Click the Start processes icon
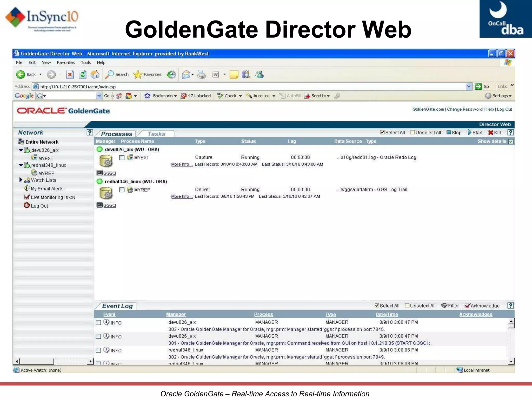The height and width of the screenshot is (399, 532). 469,132
